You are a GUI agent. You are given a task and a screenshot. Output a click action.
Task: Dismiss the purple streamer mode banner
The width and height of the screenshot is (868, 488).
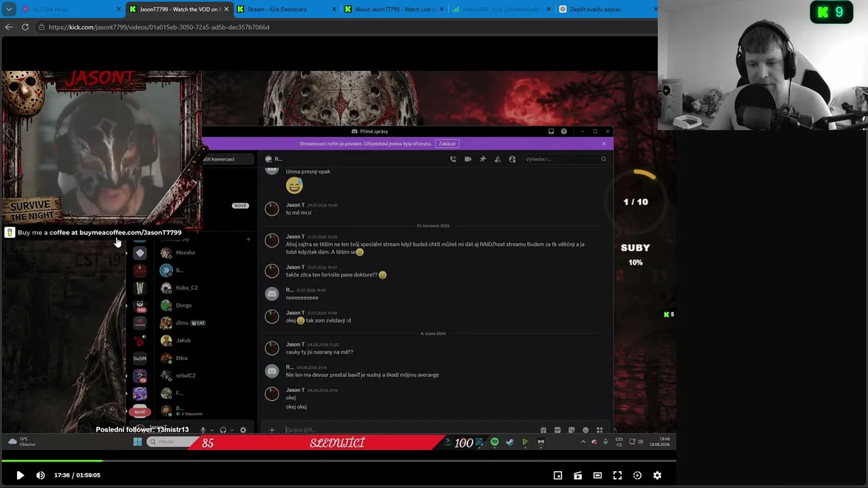tap(604, 144)
